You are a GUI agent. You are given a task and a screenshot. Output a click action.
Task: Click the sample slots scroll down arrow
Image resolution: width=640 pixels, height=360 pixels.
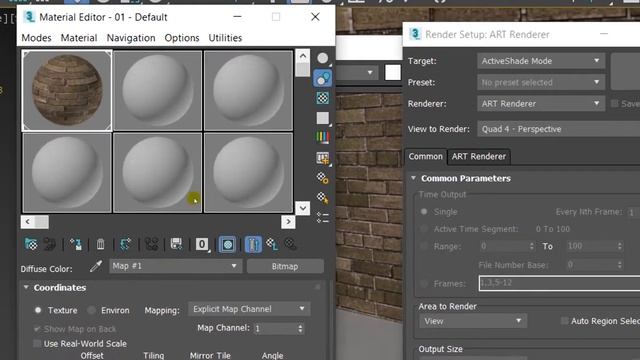coord(303,208)
